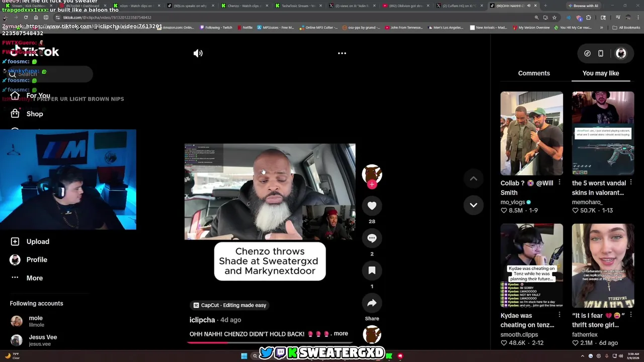The width and height of the screenshot is (644, 362).
Task: Open the video three-dot options menu
Action: coord(342,53)
